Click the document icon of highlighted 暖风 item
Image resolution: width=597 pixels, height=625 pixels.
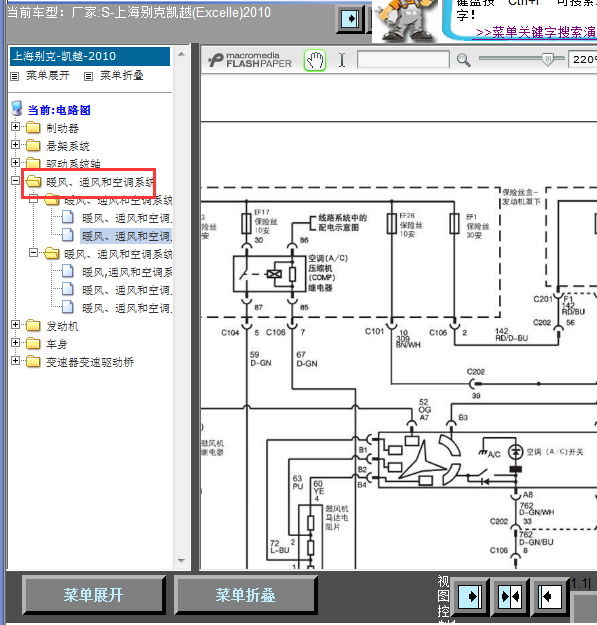coord(68,235)
